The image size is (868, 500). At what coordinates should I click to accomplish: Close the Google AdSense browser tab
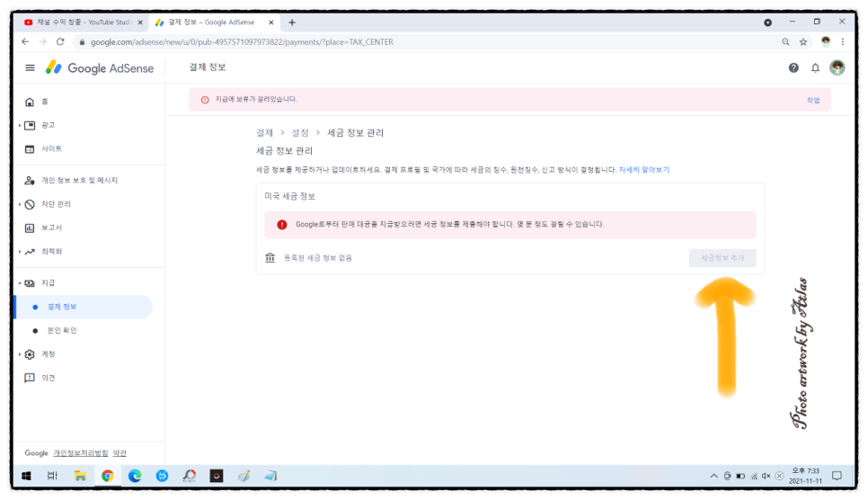[271, 22]
